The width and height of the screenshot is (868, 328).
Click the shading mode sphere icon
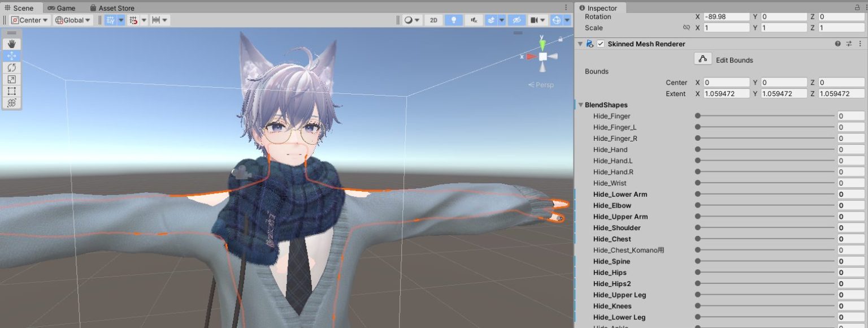pyautogui.click(x=409, y=20)
